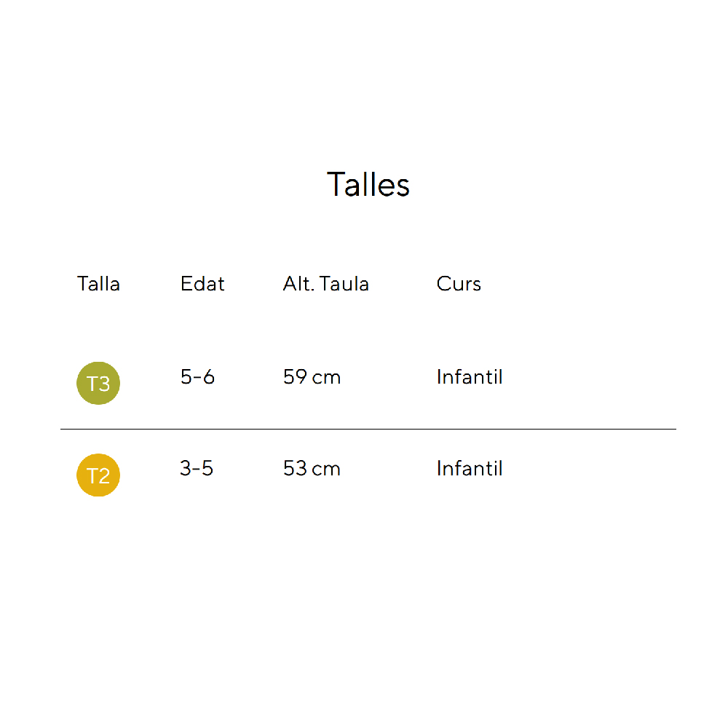Viewport: 728px width, 728px height.
Task: Click the 59 cm table height
Action: pos(312,377)
